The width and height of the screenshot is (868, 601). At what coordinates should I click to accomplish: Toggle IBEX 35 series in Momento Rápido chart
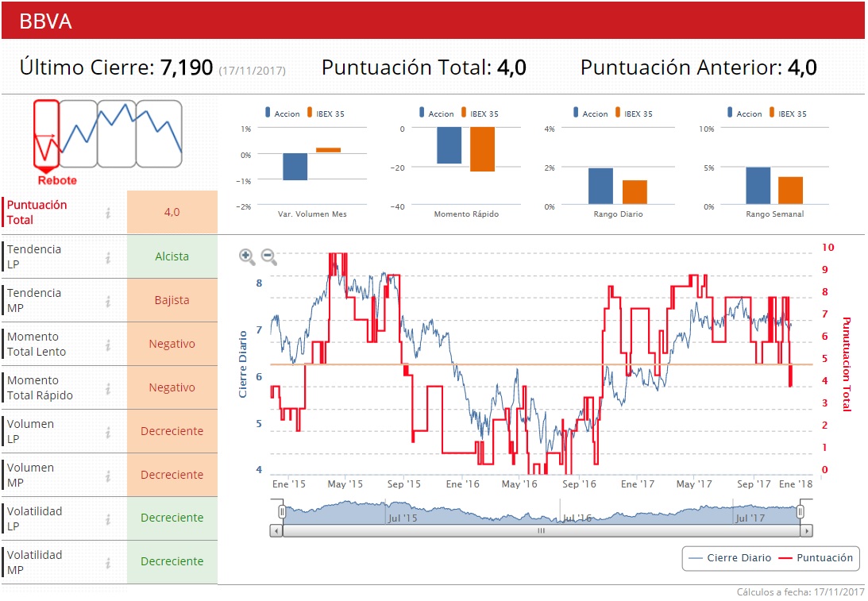tap(480, 113)
